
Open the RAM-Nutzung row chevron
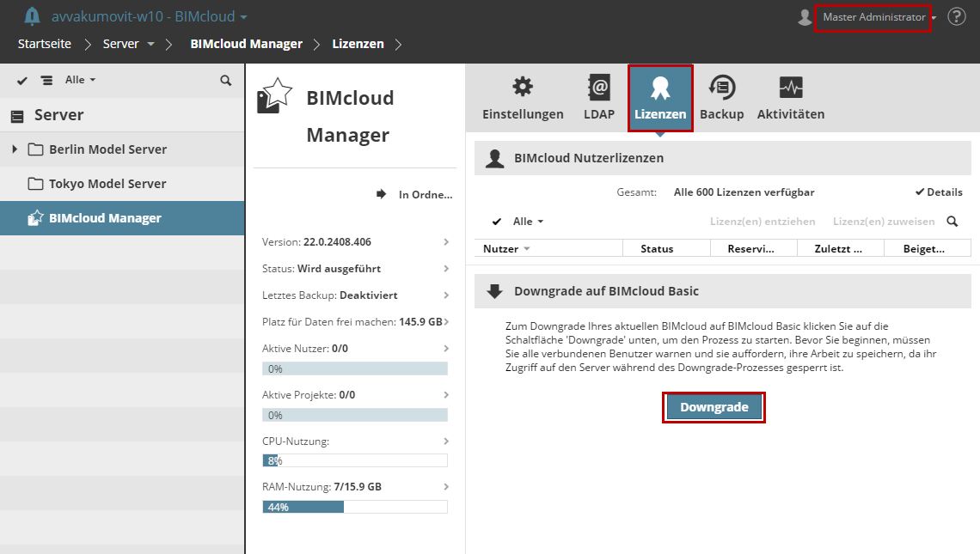[446, 486]
